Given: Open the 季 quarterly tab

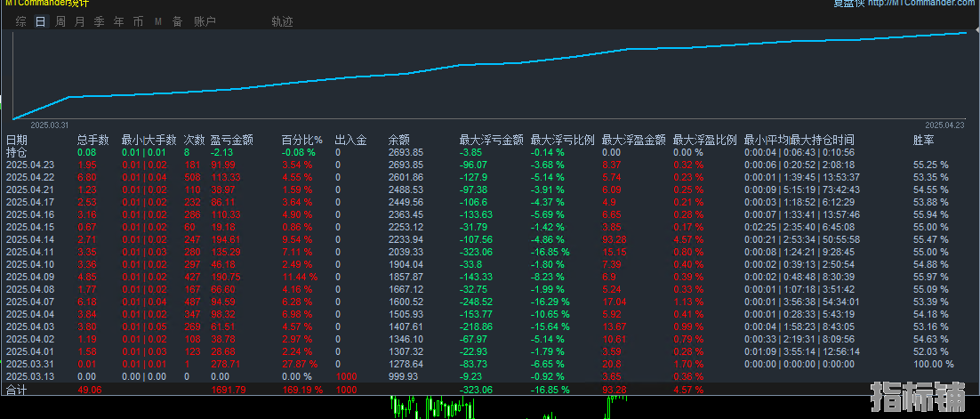Looking at the screenshot, I should tap(99, 22).
